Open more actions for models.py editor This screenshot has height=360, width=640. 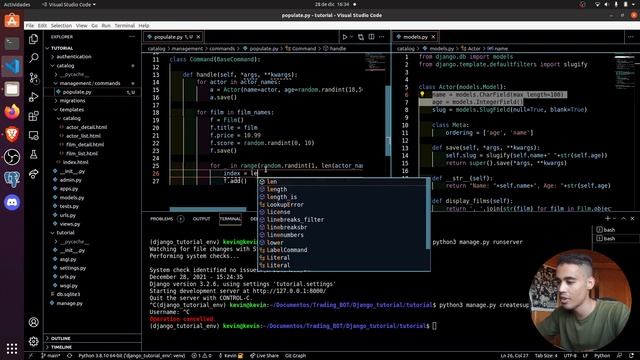pos(631,37)
